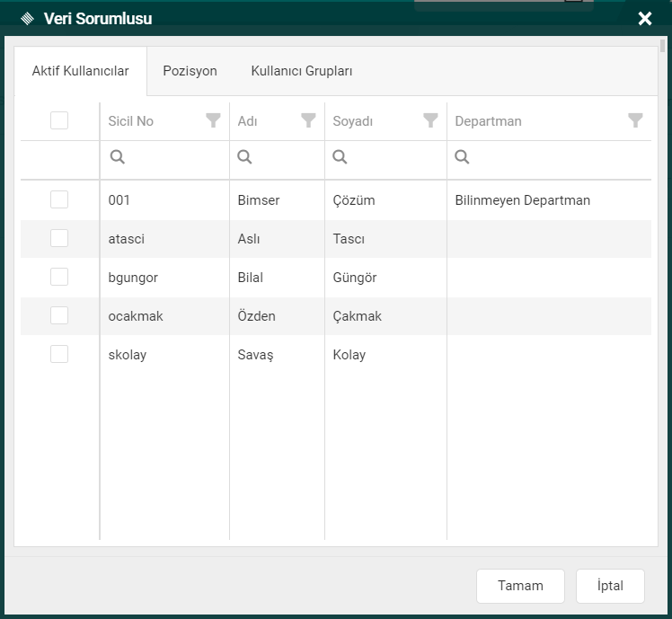
Task: Click the search magnifier under Adı
Action: click(x=244, y=157)
